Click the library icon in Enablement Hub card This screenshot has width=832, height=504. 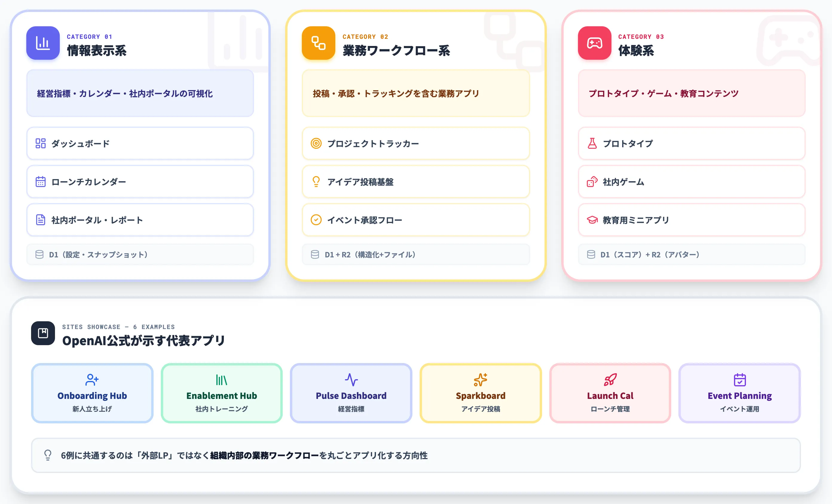(221, 379)
